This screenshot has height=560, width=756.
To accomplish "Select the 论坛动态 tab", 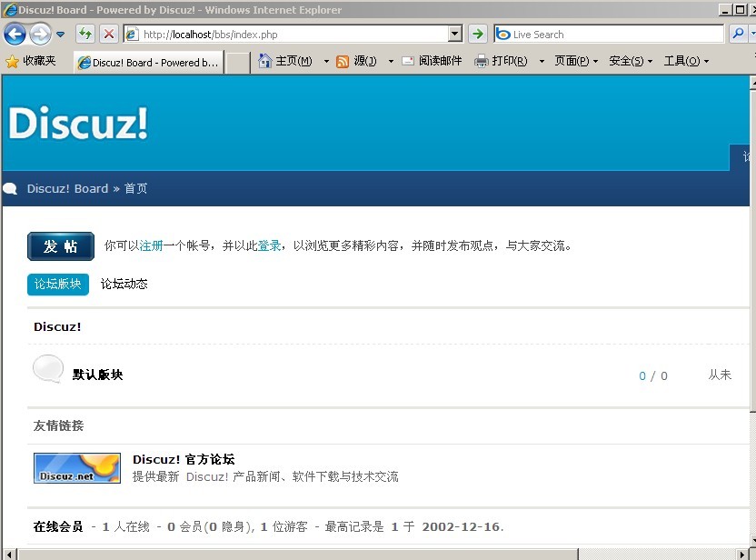I will [x=124, y=285].
